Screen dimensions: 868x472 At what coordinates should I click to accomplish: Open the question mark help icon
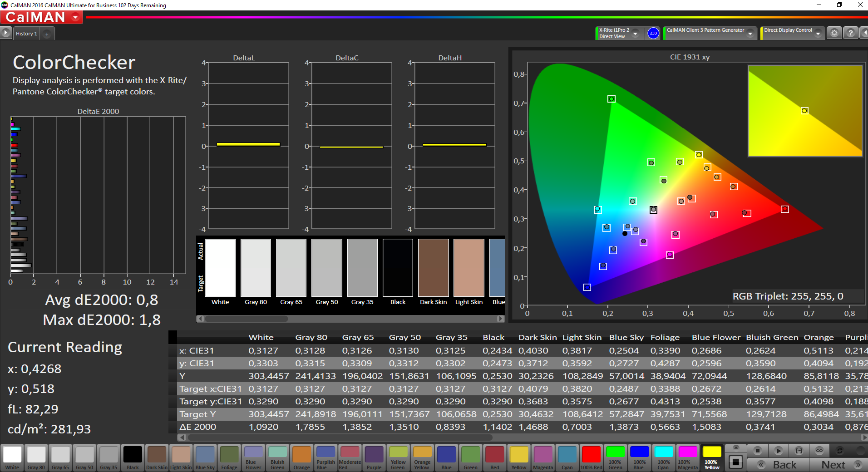click(850, 33)
